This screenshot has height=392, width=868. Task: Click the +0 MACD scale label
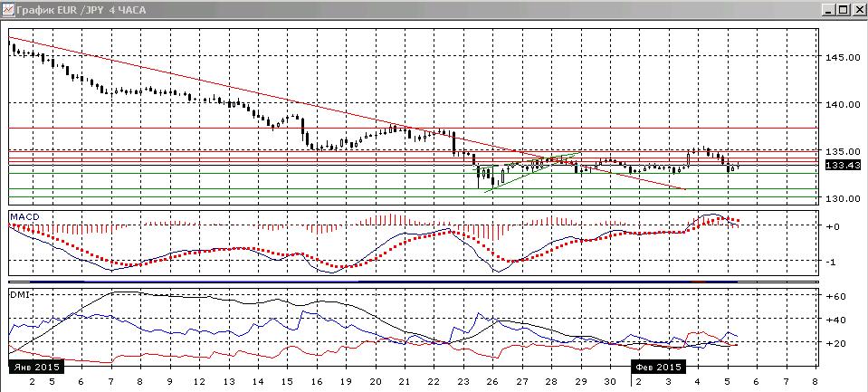point(834,226)
